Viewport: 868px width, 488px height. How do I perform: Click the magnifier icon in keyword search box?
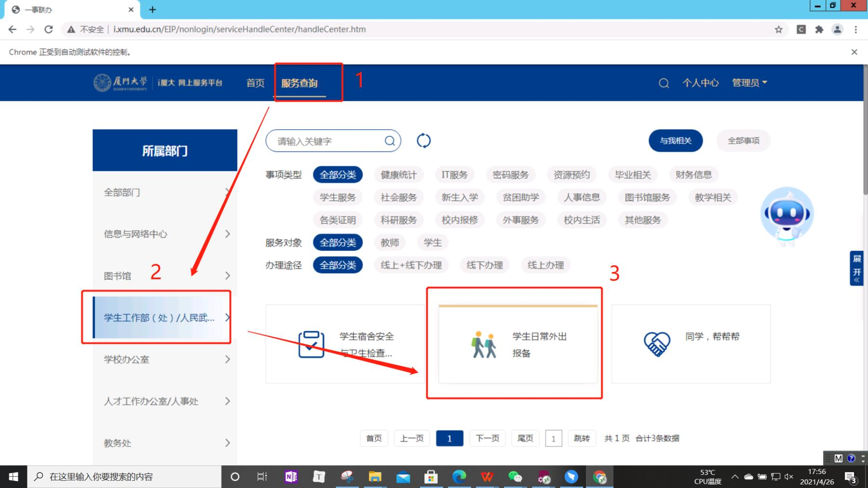coord(390,141)
